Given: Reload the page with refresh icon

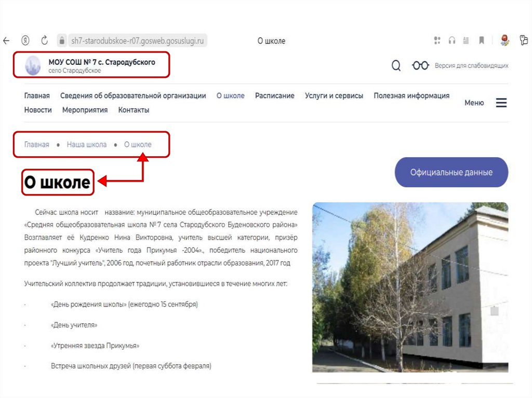Looking at the screenshot, I should pos(45,40).
